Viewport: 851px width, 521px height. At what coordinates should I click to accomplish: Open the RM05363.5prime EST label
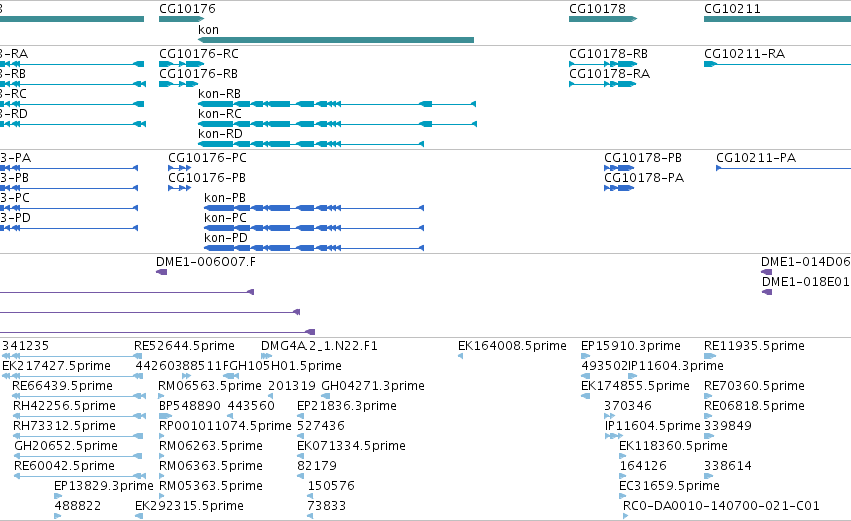click(x=211, y=487)
